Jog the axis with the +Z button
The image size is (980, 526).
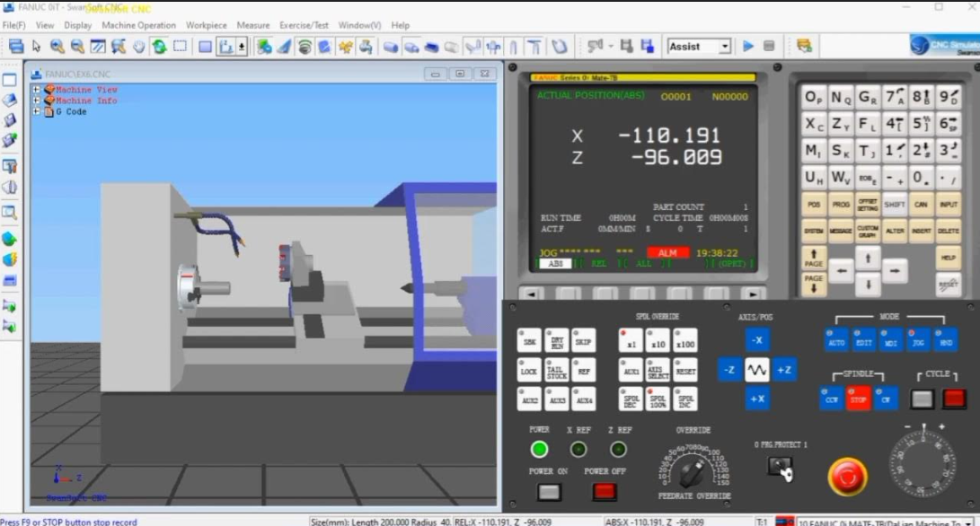pos(784,370)
